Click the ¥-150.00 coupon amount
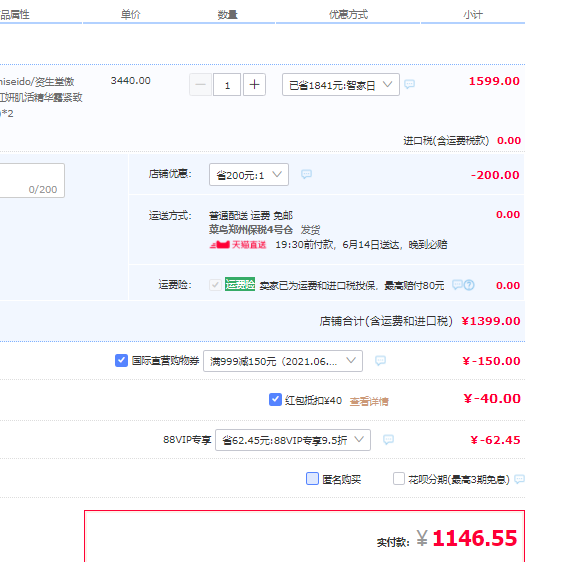566x562 pixels. (491, 361)
